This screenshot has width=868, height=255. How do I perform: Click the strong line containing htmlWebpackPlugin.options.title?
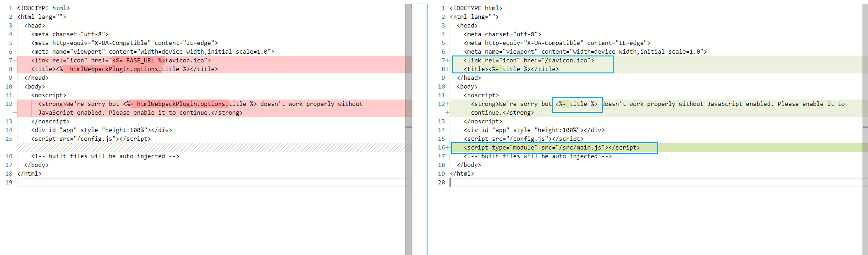tap(200, 104)
